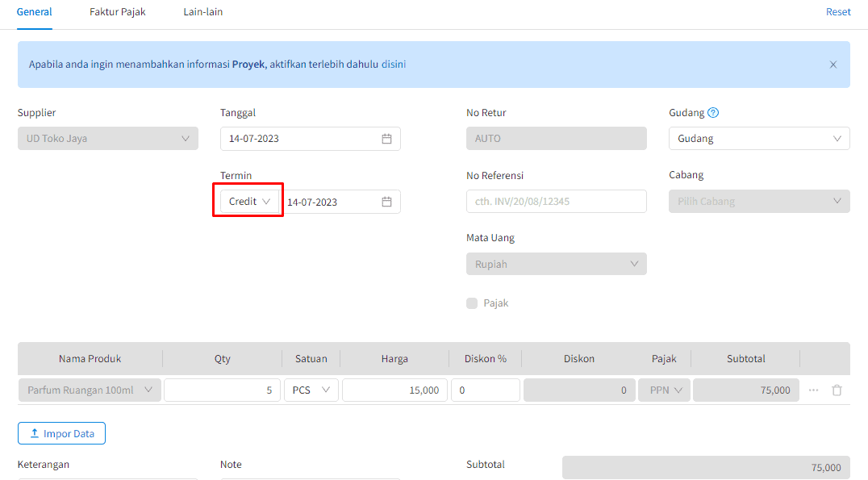Click the Harga field showing 15,000

(x=394, y=390)
